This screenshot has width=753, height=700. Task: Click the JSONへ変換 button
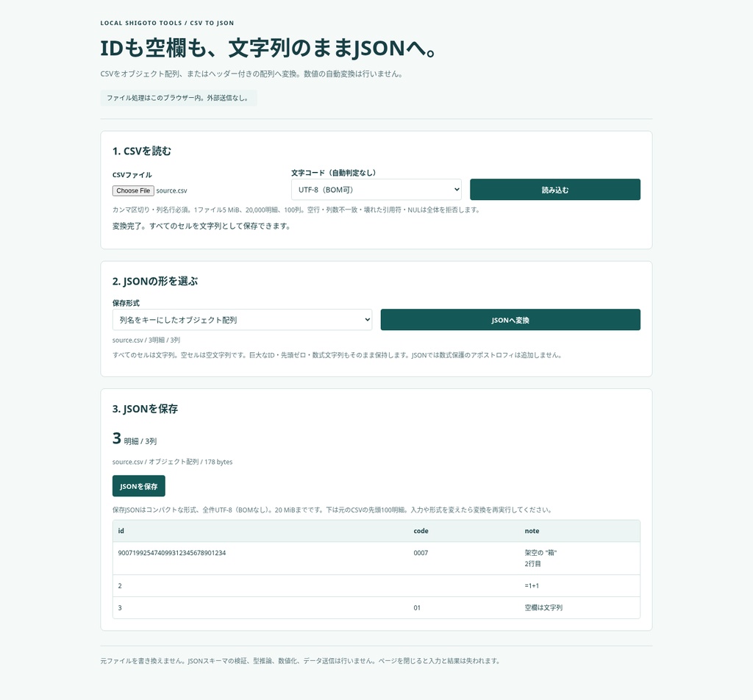(x=510, y=320)
